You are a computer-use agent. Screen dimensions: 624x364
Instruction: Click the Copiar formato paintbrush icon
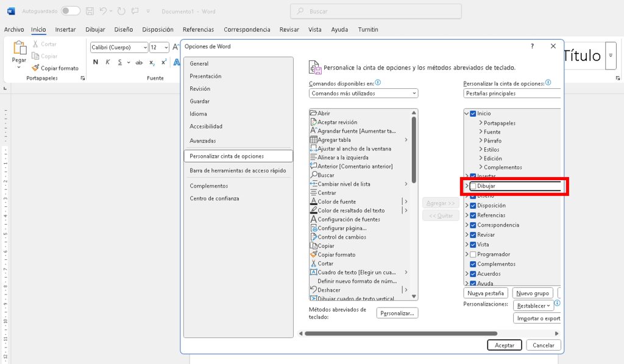tap(36, 68)
